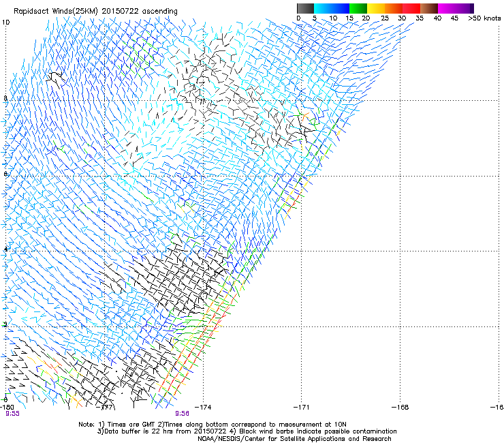This screenshot has height=443, width=504.
Task: Click the cyan-to-blue 5–15 knots color bar segment
Action: (x=332, y=8)
